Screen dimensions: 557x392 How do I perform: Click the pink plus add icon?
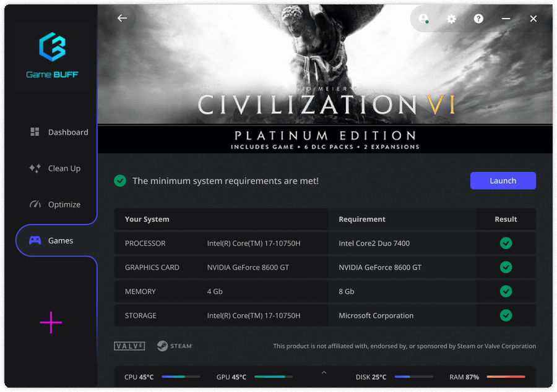pyautogui.click(x=51, y=322)
